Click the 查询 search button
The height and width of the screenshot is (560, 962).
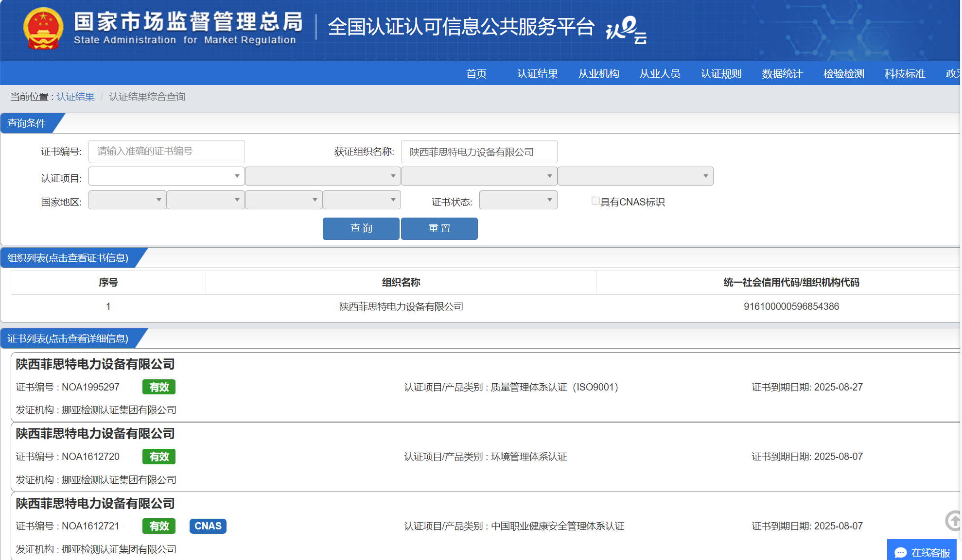[361, 228]
